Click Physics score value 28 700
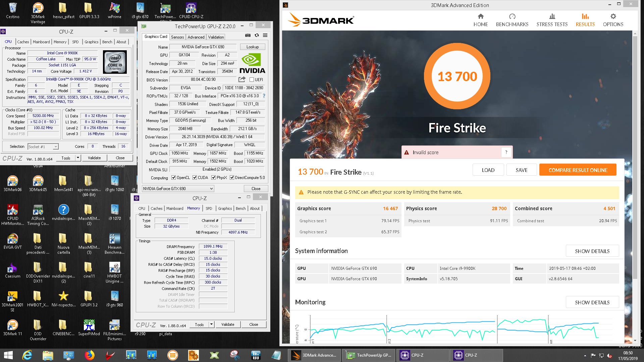 click(499, 208)
